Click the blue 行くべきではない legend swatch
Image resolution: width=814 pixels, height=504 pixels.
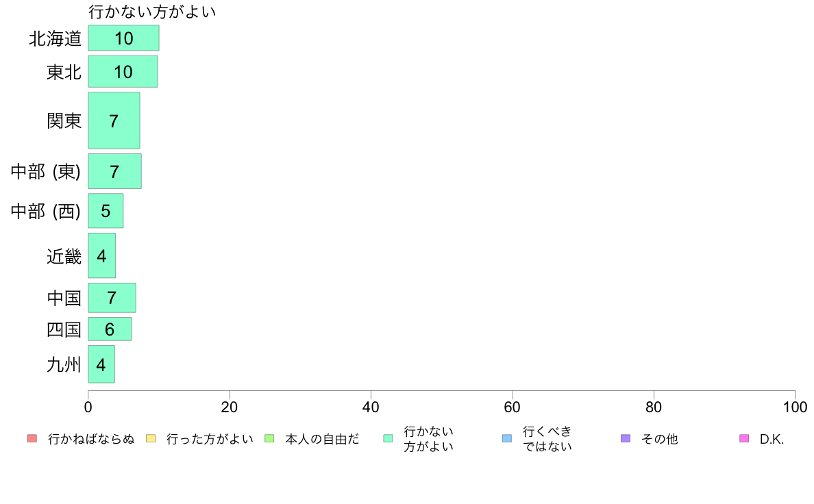[507, 438]
